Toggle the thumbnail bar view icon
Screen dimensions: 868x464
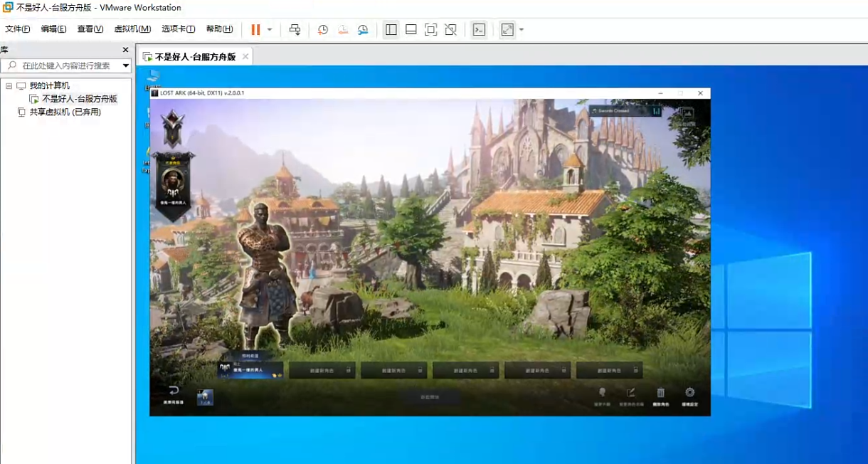[x=411, y=30]
